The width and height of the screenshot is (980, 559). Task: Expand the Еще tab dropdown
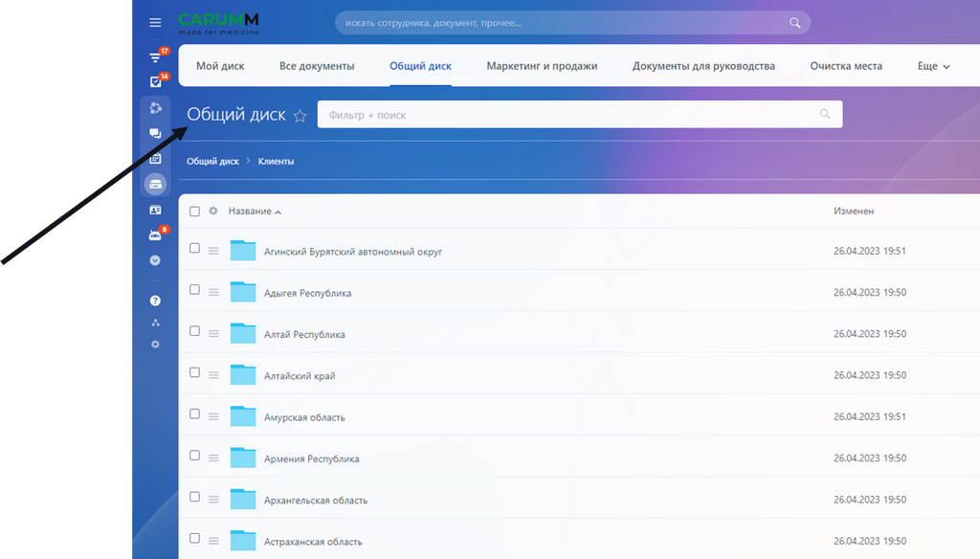pos(933,66)
